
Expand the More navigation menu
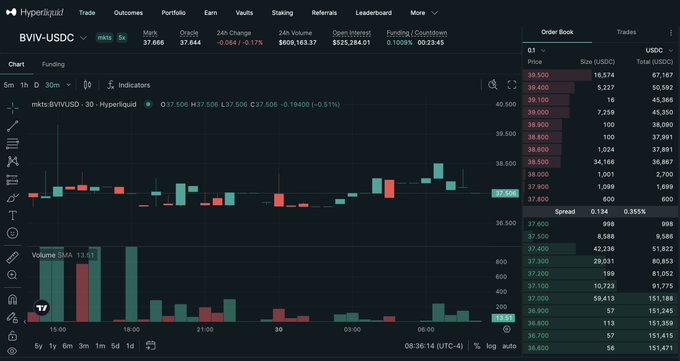coord(424,13)
